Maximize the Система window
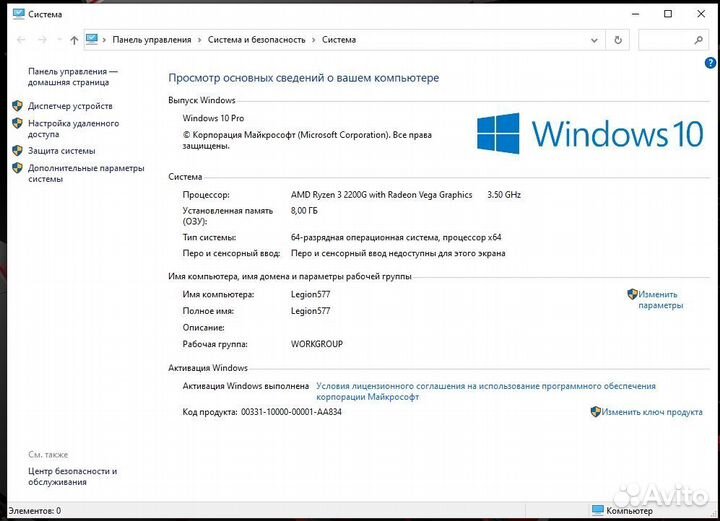 [x=668, y=14]
